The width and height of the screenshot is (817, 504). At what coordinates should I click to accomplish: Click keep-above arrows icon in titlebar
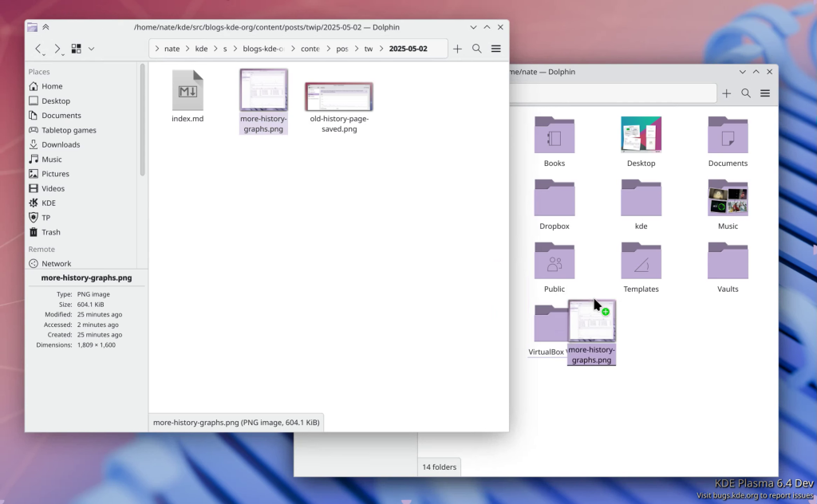[x=45, y=27]
